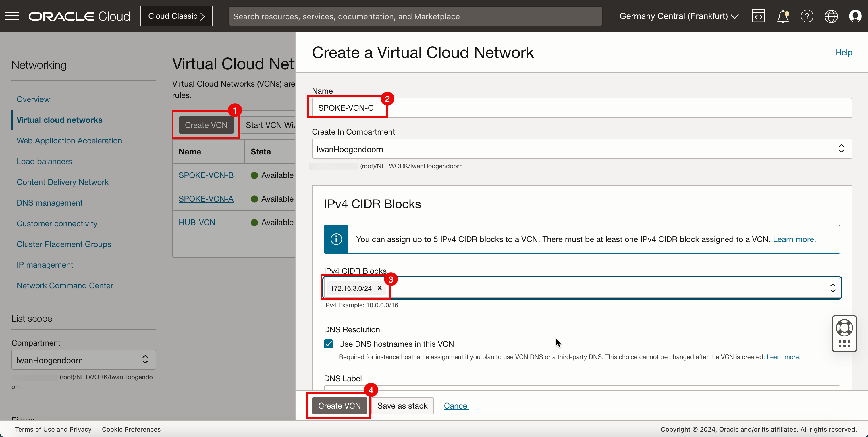Click the globe/language selector icon
The width and height of the screenshot is (868, 437).
pyautogui.click(x=831, y=16)
